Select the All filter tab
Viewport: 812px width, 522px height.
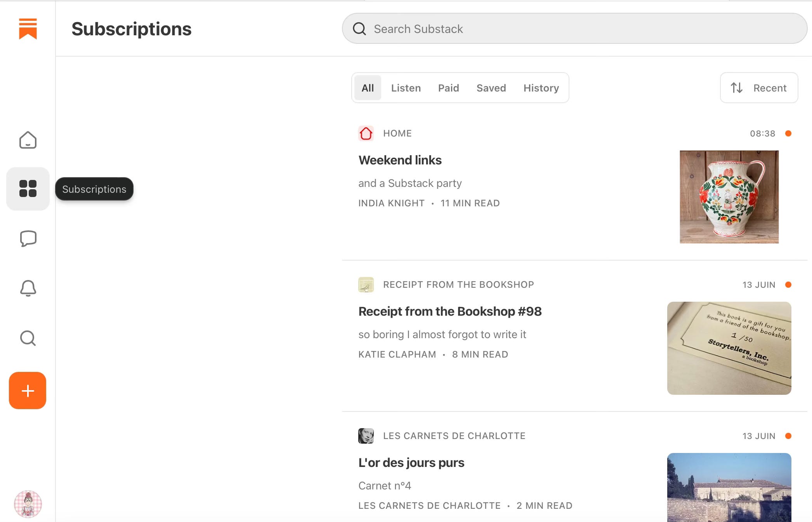tap(367, 88)
